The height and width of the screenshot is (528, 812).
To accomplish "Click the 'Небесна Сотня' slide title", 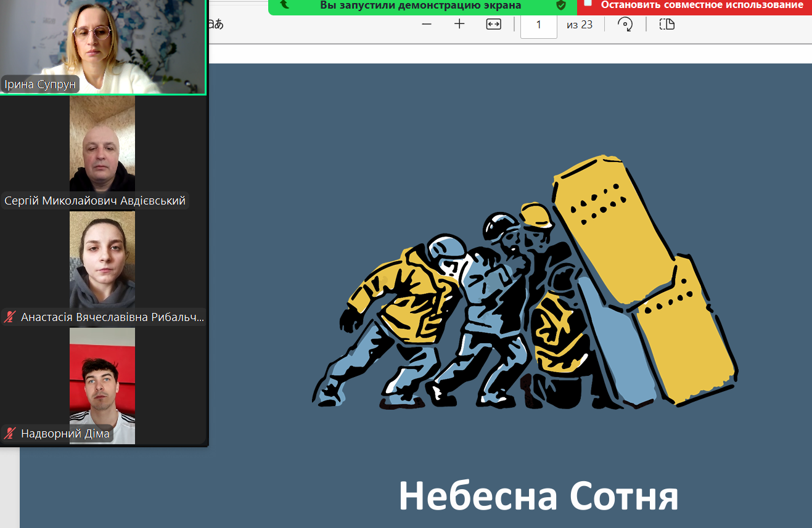I will click(538, 496).
